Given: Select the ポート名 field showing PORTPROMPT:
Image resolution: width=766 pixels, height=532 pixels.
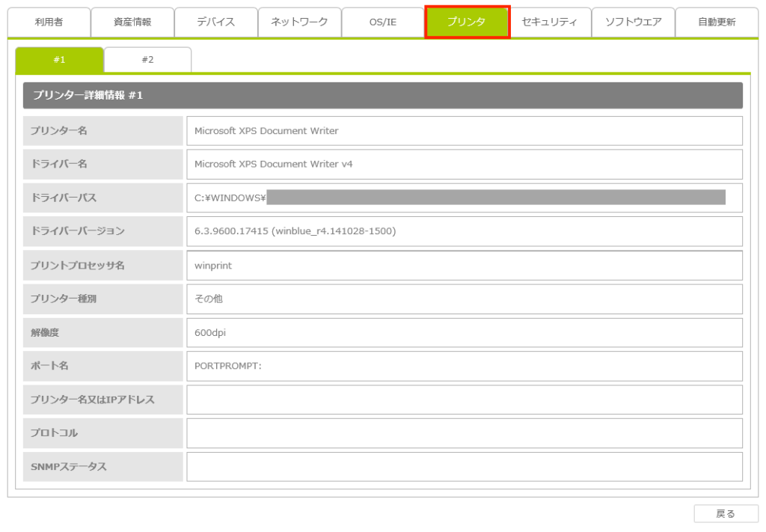Looking at the screenshot, I should pyautogui.click(x=464, y=366).
